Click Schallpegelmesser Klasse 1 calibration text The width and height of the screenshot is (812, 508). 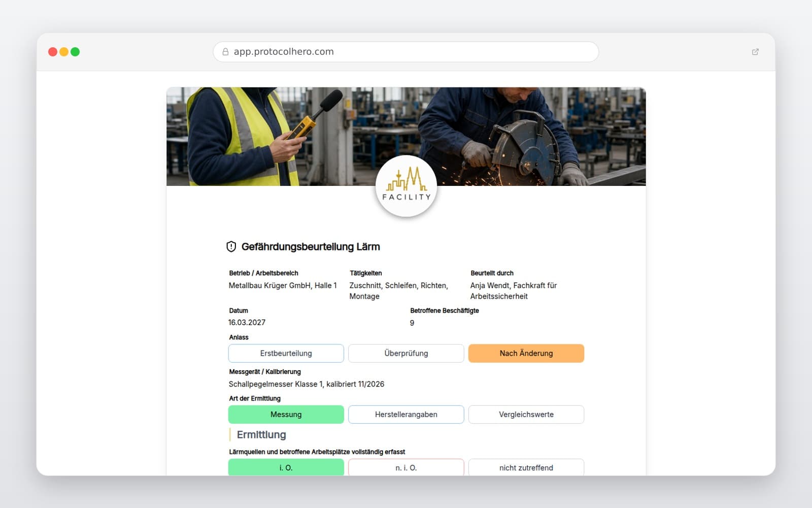(307, 384)
